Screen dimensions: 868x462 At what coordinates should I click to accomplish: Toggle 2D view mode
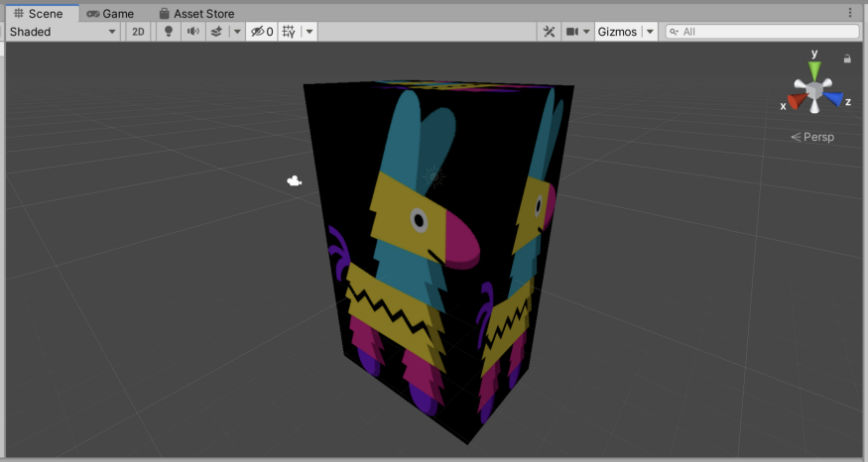[x=138, y=32]
